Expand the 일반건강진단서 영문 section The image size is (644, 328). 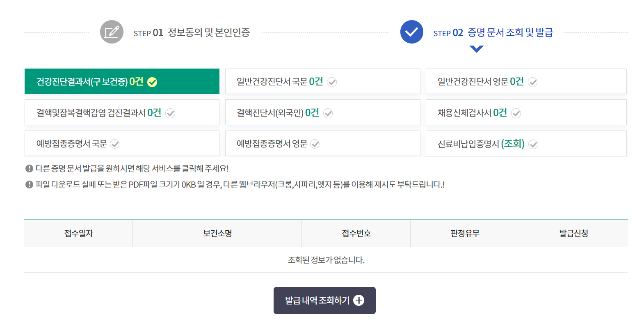(x=525, y=81)
